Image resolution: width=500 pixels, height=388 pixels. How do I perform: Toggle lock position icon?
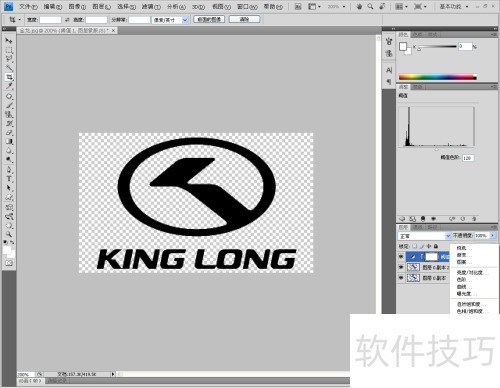click(x=429, y=246)
